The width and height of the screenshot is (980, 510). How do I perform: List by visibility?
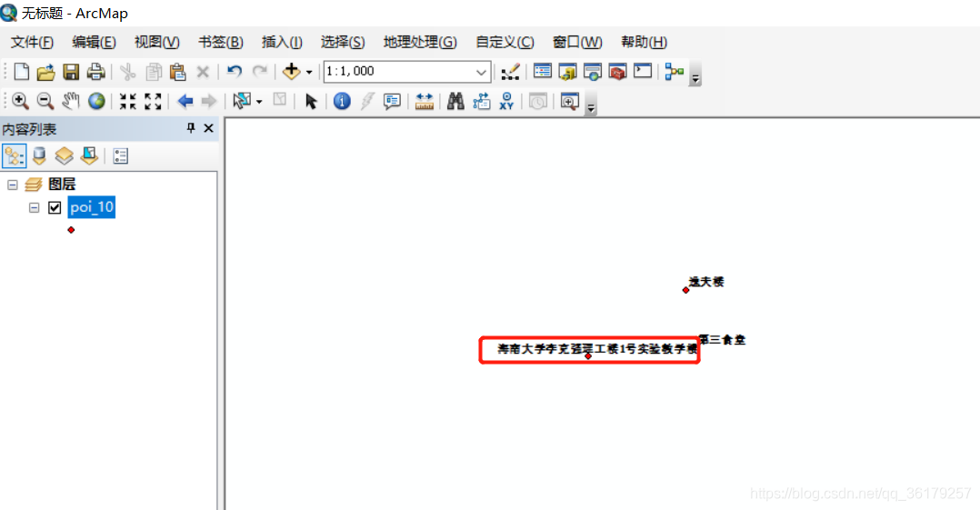click(64, 156)
